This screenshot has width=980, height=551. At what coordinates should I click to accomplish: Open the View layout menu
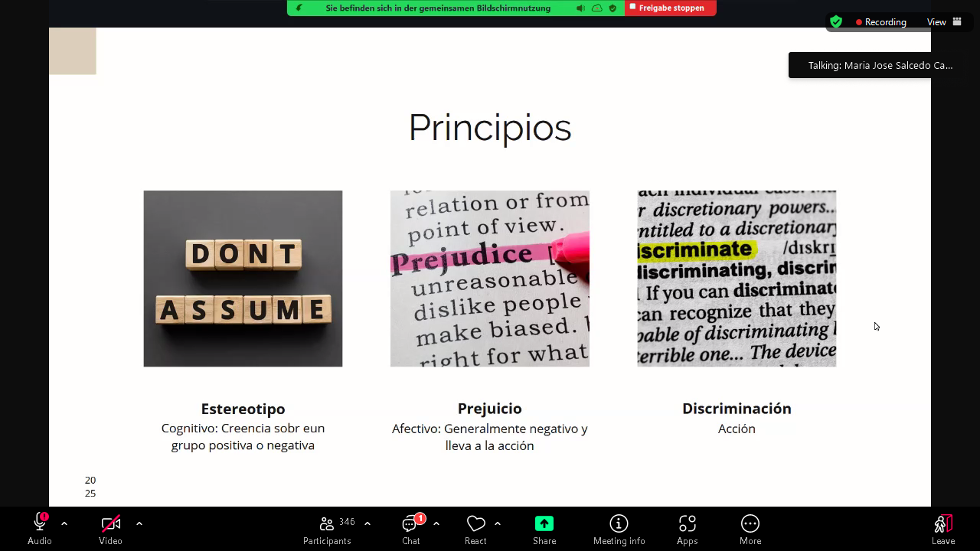[944, 22]
